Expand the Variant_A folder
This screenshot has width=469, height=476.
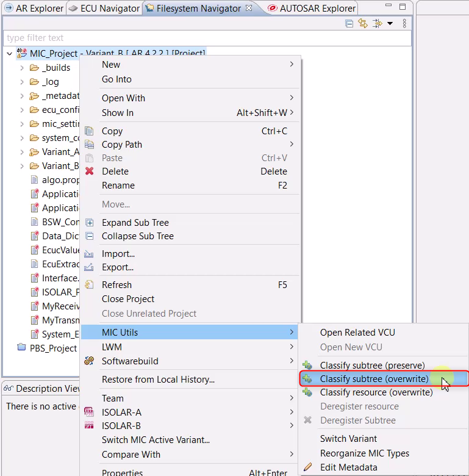pos(22,152)
